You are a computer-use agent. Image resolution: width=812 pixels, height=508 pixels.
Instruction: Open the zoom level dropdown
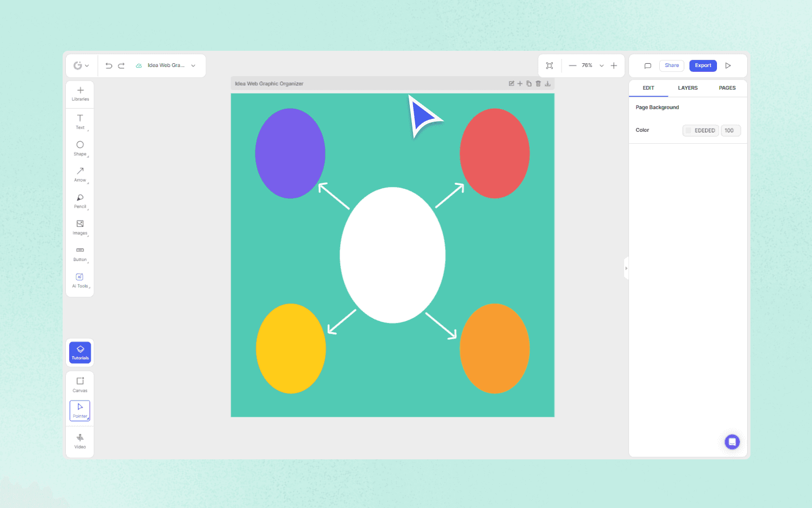point(601,65)
